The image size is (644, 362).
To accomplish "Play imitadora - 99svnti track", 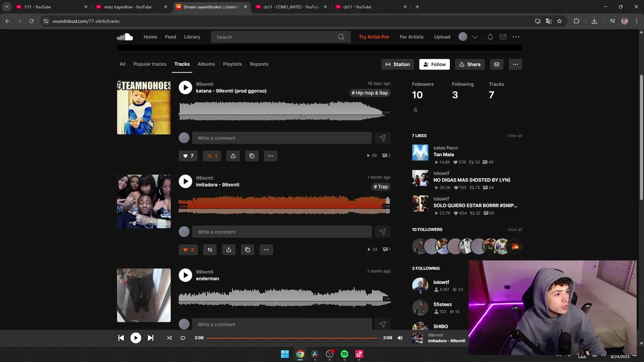I will point(185,182).
